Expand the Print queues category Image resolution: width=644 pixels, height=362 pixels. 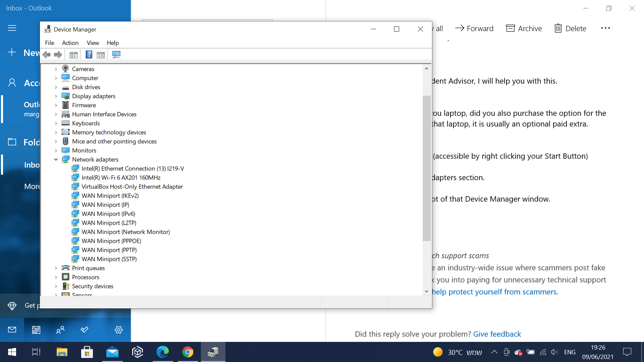(56, 268)
